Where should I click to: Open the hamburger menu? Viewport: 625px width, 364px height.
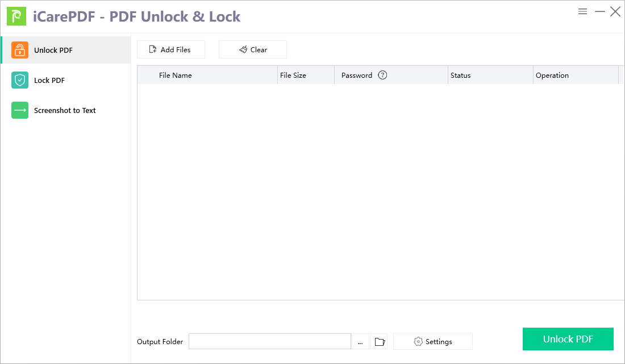click(x=582, y=11)
